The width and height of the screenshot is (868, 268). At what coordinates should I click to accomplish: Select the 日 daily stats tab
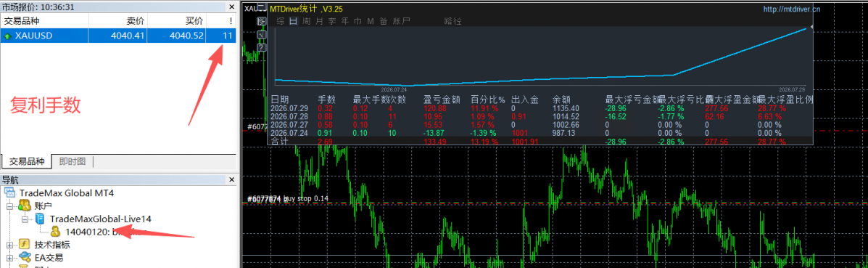pyautogui.click(x=293, y=21)
